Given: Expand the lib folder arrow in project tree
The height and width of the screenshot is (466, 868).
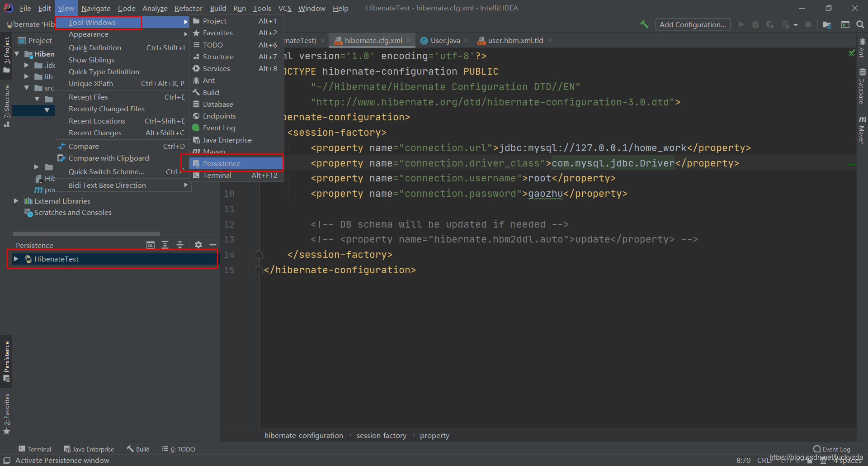Looking at the screenshot, I should (26, 76).
